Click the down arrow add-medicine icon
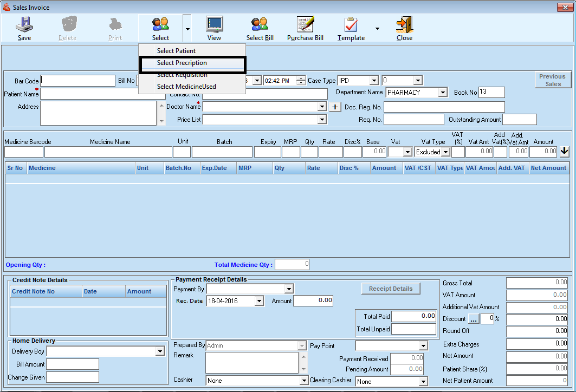The width and height of the screenshot is (576, 392). [x=565, y=152]
